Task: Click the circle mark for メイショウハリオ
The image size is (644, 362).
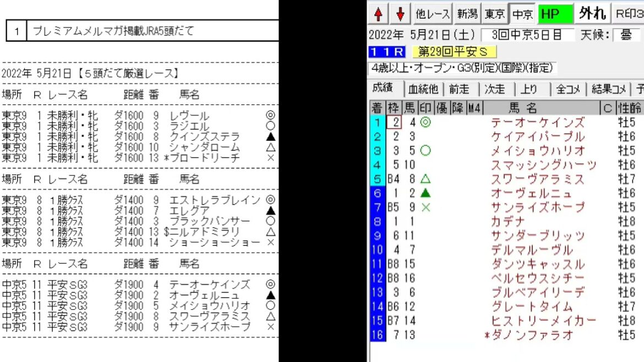Action: (x=425, y=150)
